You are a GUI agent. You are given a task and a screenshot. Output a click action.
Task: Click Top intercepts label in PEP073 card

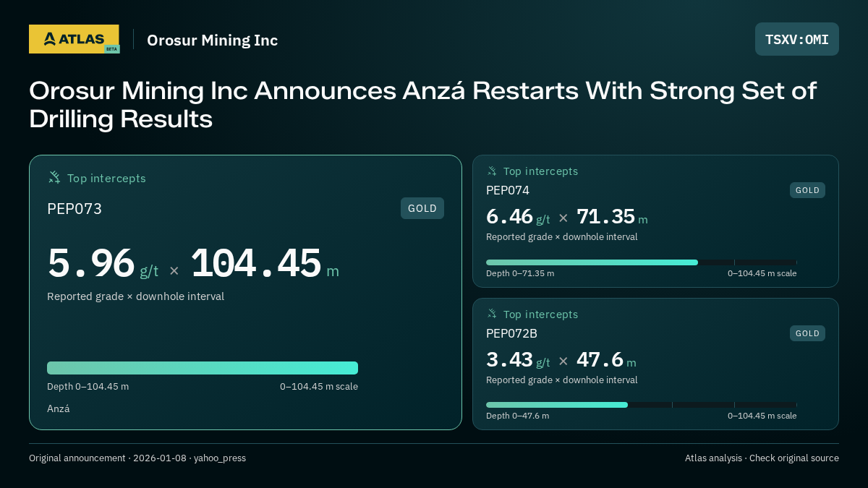(106, 178)
